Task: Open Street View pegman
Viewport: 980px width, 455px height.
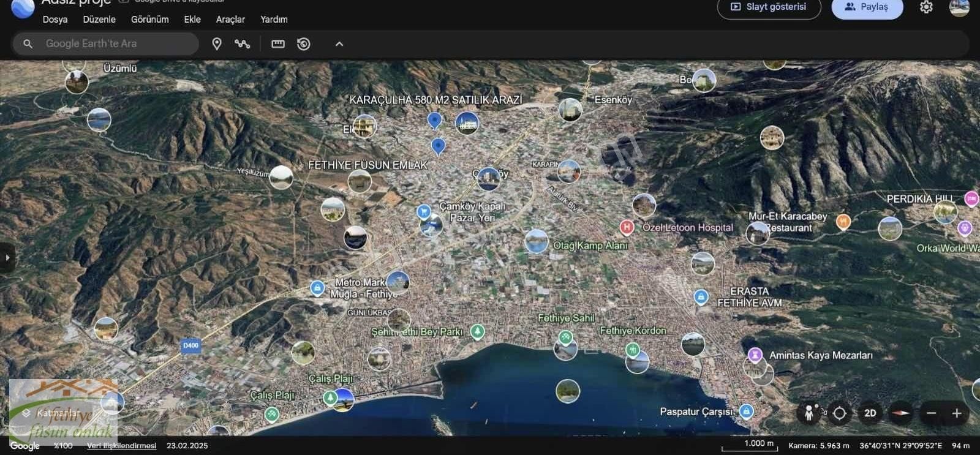Action: tap(809, 413)
